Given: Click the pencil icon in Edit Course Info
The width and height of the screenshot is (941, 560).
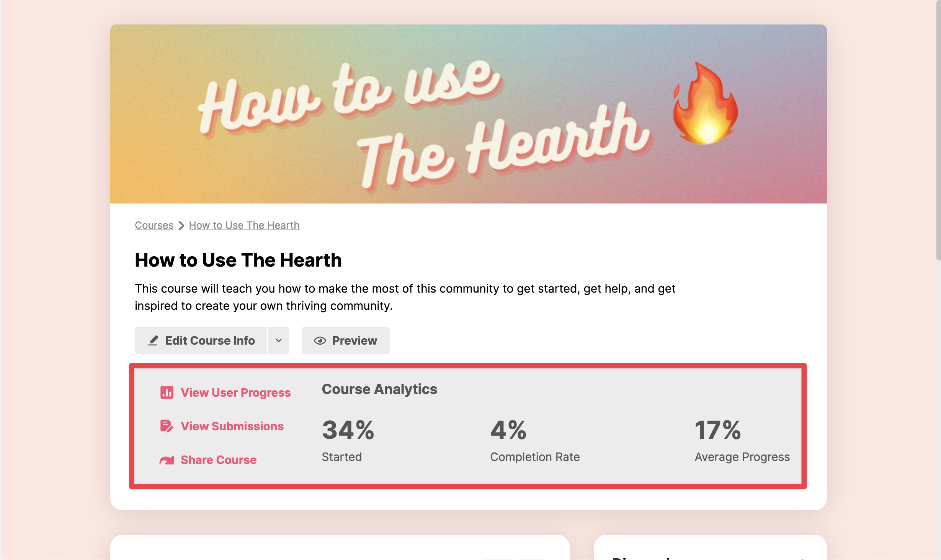Looking at the screenshot, I should (153, 340).
